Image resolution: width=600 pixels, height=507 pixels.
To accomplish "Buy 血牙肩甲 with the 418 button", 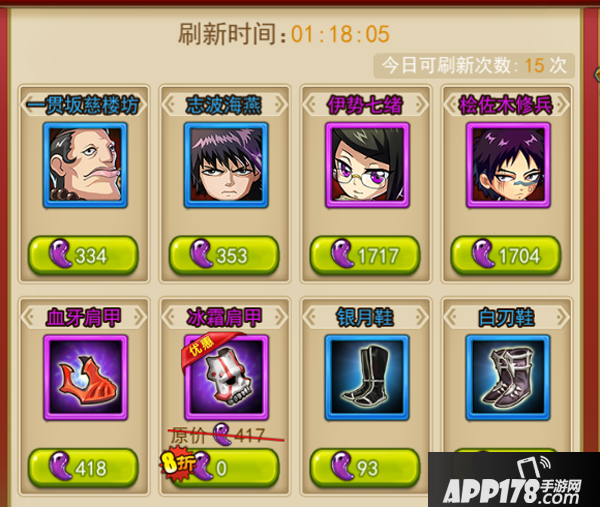I will [x=83, y=467].
